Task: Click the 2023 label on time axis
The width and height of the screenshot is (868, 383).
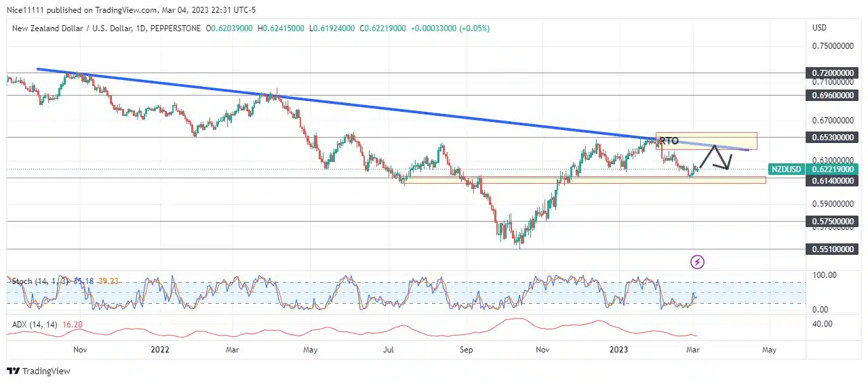Action: 620,350
